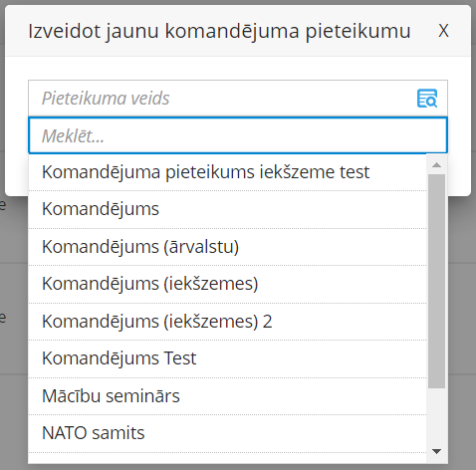Pick Komandējums (iekšzemes) from the dropdown

point(227,284)
